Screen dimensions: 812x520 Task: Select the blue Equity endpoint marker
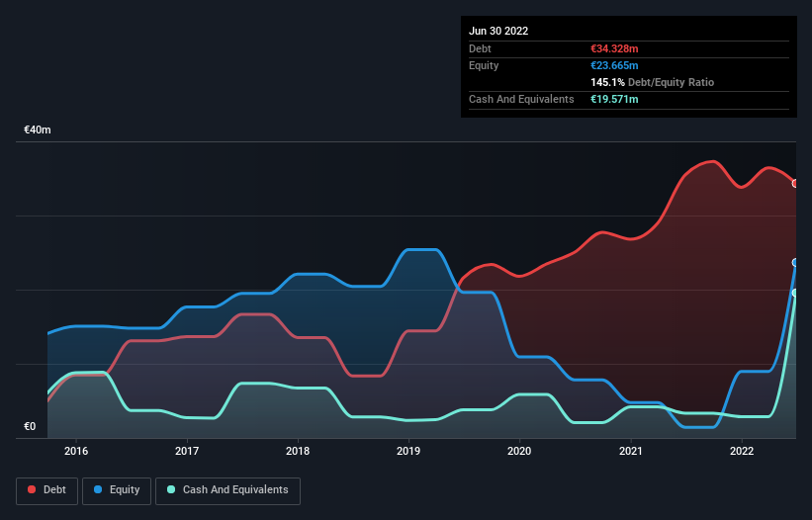click(795, 263)
